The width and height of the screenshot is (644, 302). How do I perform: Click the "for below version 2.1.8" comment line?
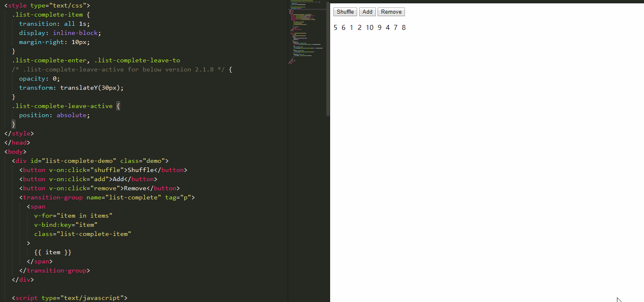(x=122, y=69)
